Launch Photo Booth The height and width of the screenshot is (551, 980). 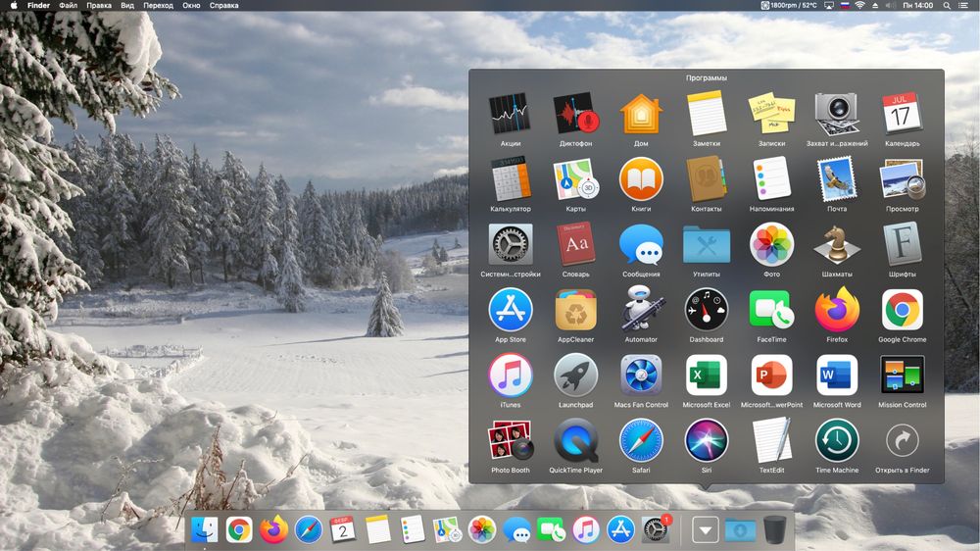coord(510,441)
